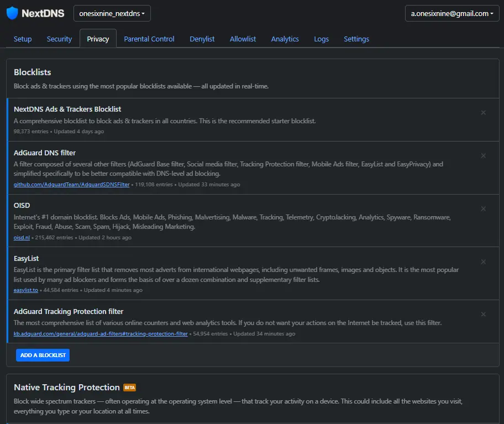Switch to the Setup tab
This screenshot has width=504, height=424.
[x=23, y=39]
